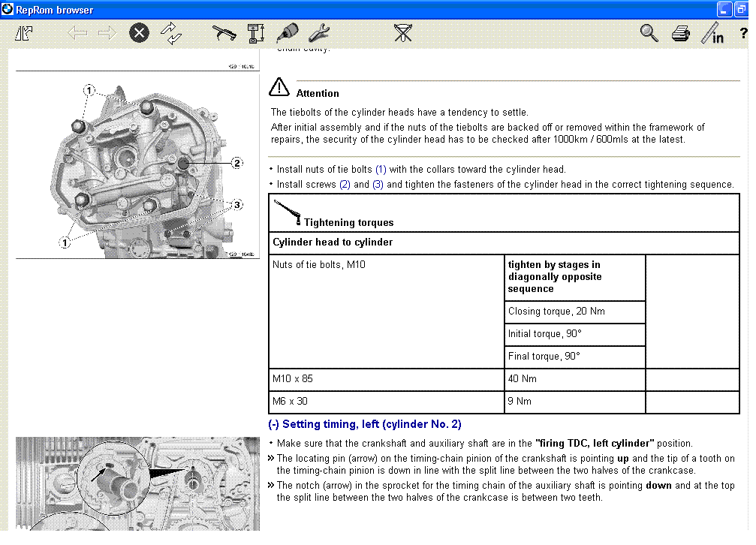Viewport: 756px width, 545px height.
Task: Click the crossed-out tools toolbar icon
Action: [x=402, y=33]
